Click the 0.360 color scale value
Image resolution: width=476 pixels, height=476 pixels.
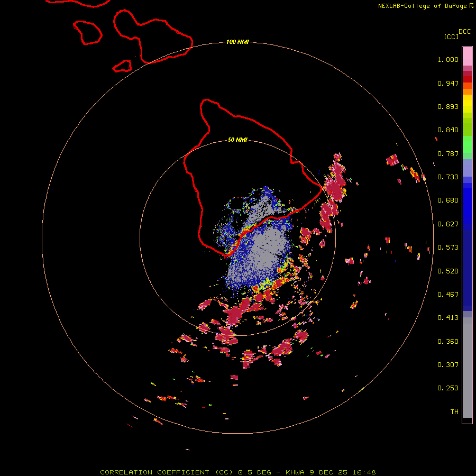coord(448,342)
